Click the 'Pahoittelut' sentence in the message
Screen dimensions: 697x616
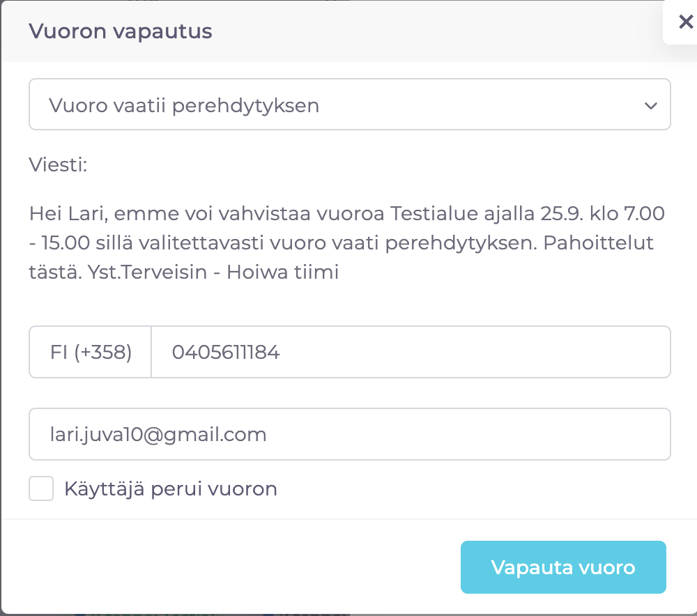click(x=606, y=242)
